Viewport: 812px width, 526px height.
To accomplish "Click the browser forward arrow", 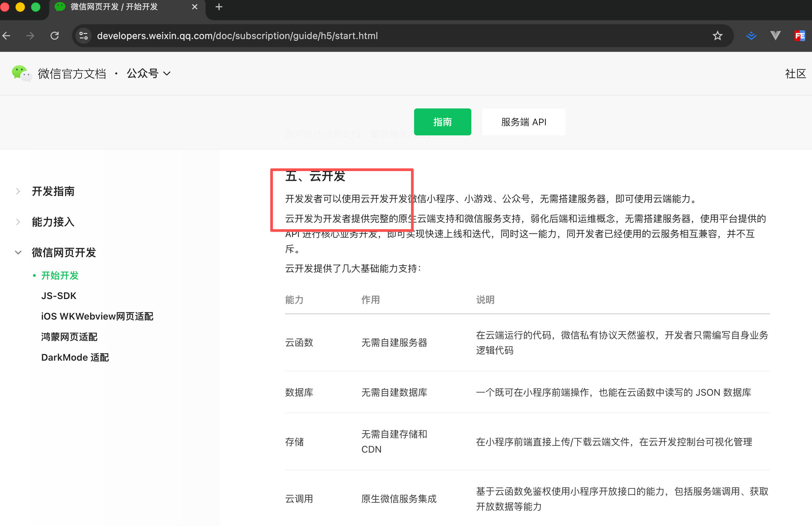I will pos(30,36).
